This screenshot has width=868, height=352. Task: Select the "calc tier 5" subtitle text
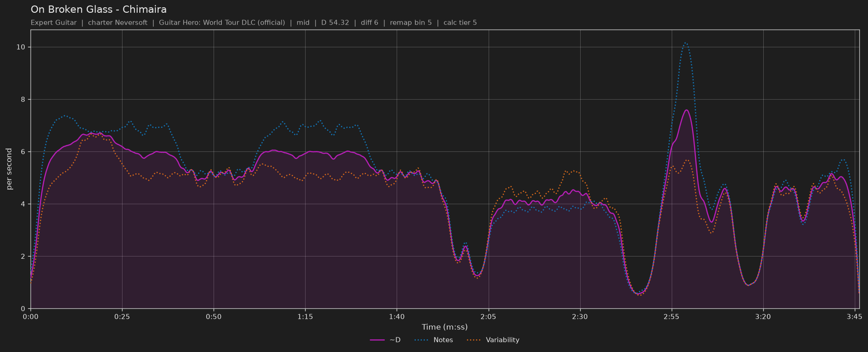pos(460,23)
